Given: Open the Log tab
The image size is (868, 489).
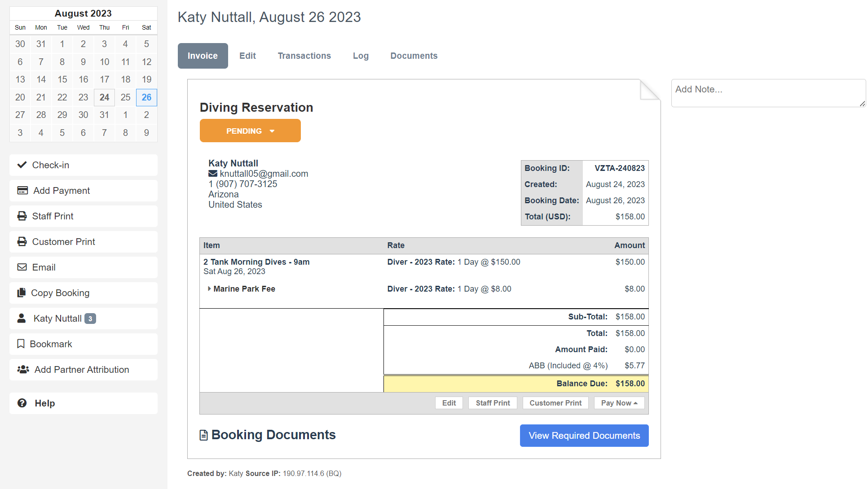Looking at the screenshot, I should [361, 56].
